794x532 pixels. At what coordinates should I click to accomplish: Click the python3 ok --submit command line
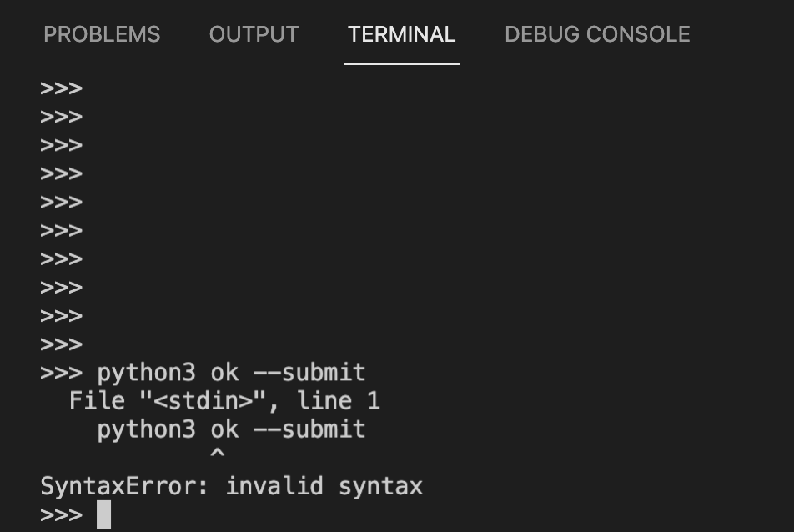tap(231, 372)
